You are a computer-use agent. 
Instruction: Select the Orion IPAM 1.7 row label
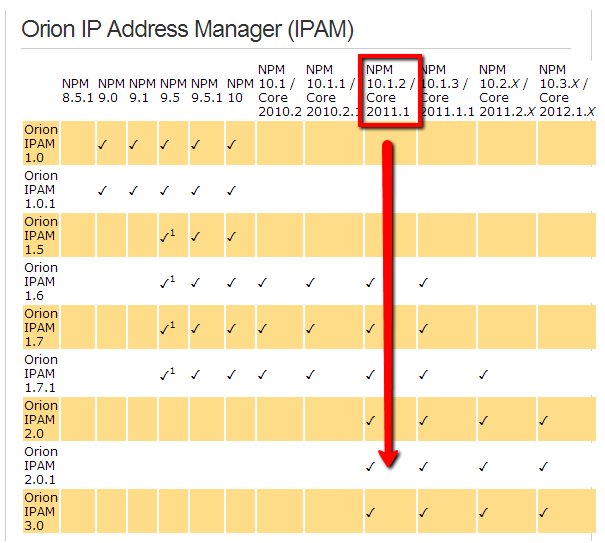(x=41, y=327)
